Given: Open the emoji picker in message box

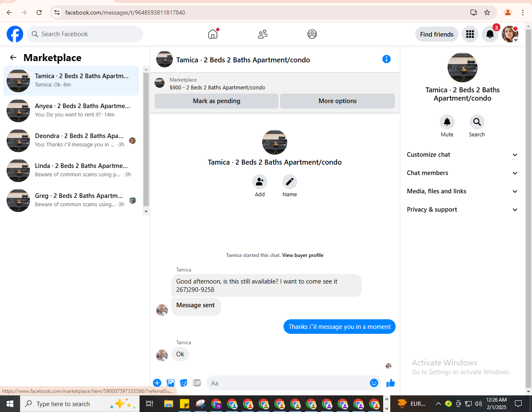Looking at the screenshot, I should point(374,383).
